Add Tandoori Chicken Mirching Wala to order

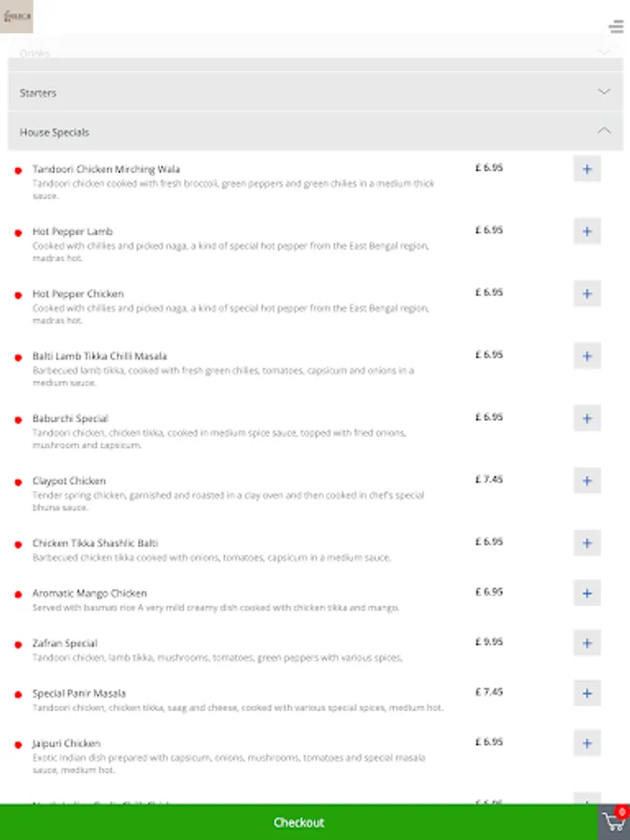(x=587, y=169)
